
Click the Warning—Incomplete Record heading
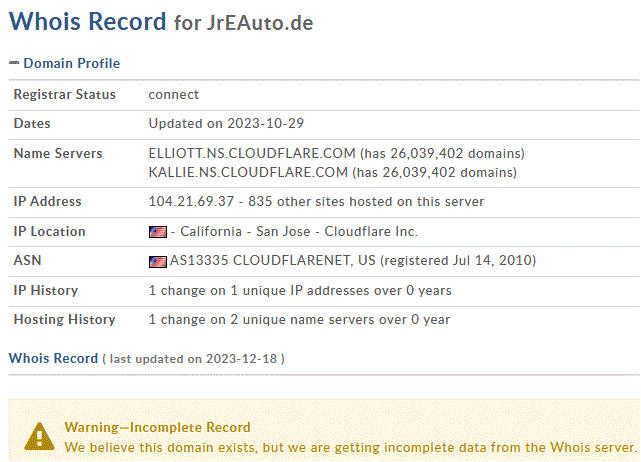pyautogui.click(x=157, y=428)
